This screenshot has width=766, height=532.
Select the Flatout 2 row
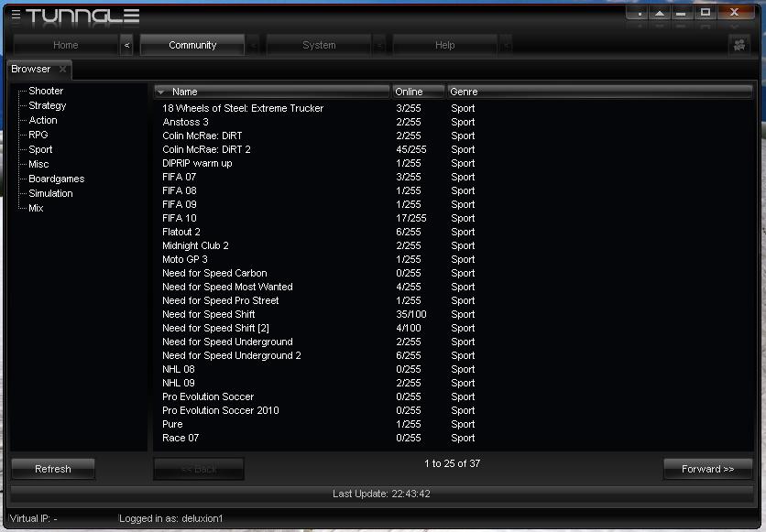click(x=454, y=232)
